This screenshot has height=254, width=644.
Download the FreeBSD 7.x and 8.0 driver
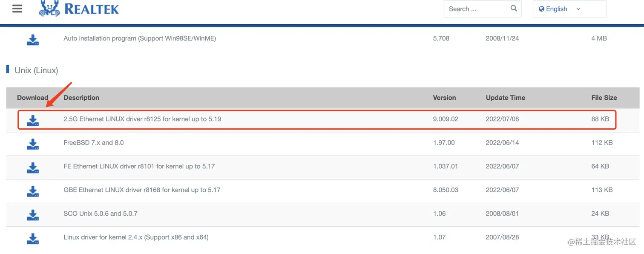pyautogui.click(x=33, y=144)
